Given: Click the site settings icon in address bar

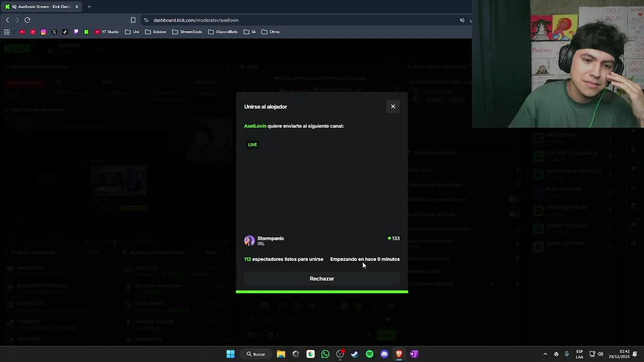Looking at the screenshot, I should 146,20.
